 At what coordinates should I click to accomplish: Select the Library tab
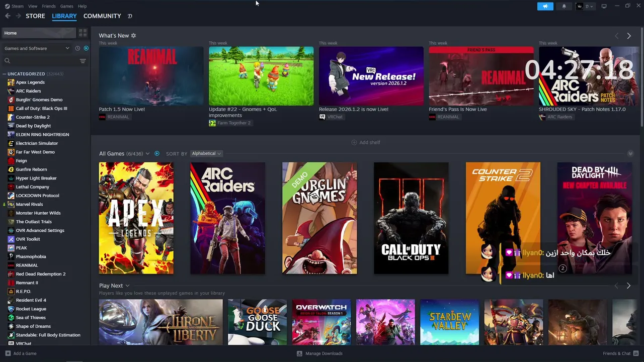pos(64,16)
